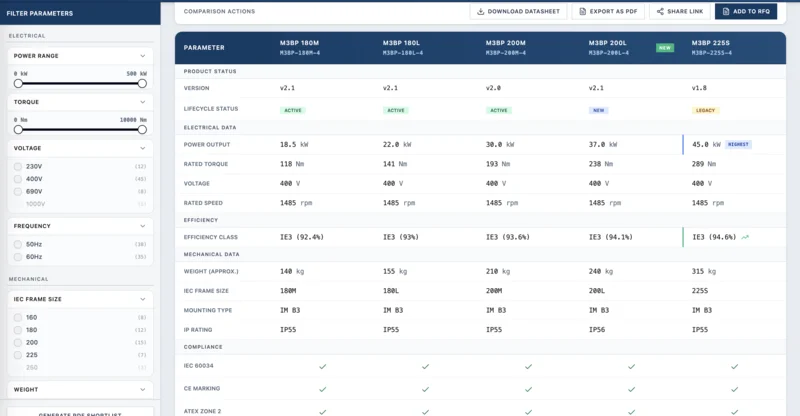The width and height of the screenshot is (800, 416).
Task: Click the Torque slider right handle
Action: click(142, 129)
